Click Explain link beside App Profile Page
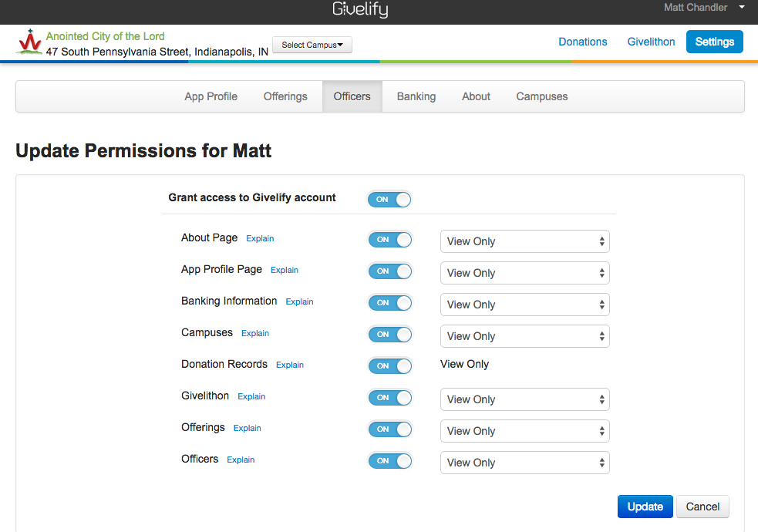758x532 pixels. [285, 271]
